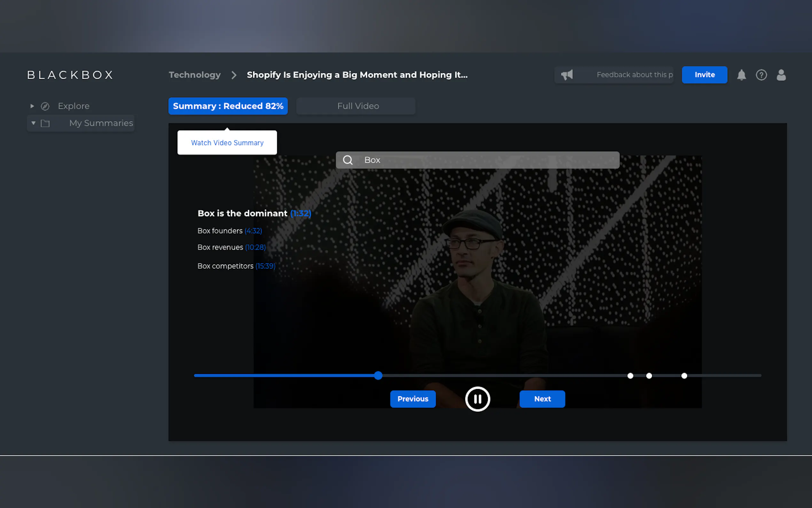812x508 pixels.
Task: Switch to Summary: Reduced 82% tab
Action: click(x=228, y=106)
